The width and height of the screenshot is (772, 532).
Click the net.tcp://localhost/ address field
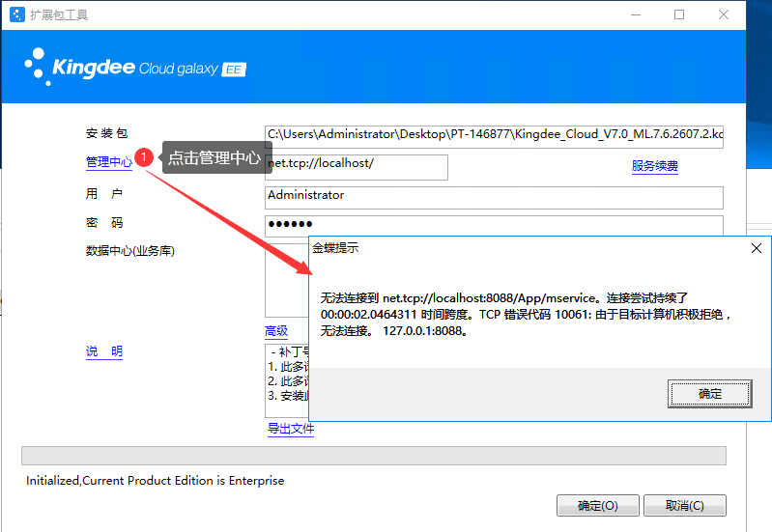pyautogui.click(x=357, y=167)
